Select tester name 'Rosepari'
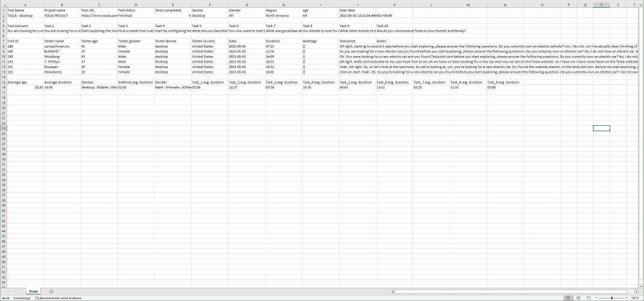644x301 pixels. pyautogui.click(x=62, y=67)
